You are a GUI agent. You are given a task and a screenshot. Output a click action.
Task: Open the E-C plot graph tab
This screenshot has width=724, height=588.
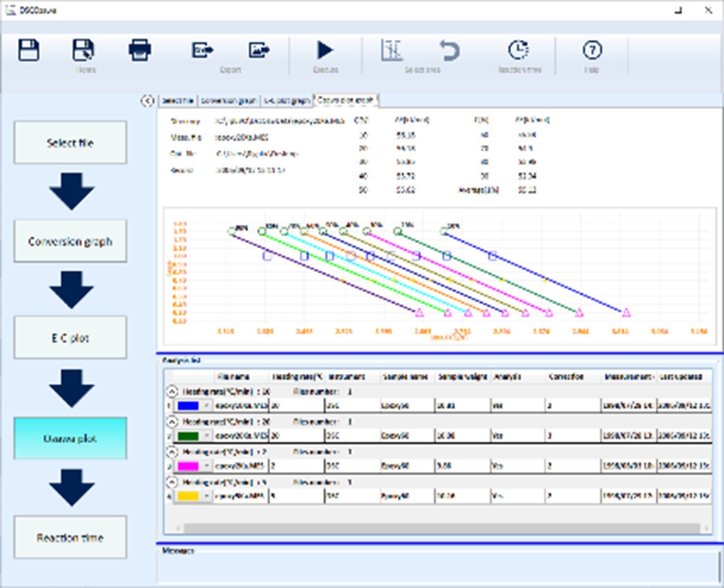[x=286, y=100]
